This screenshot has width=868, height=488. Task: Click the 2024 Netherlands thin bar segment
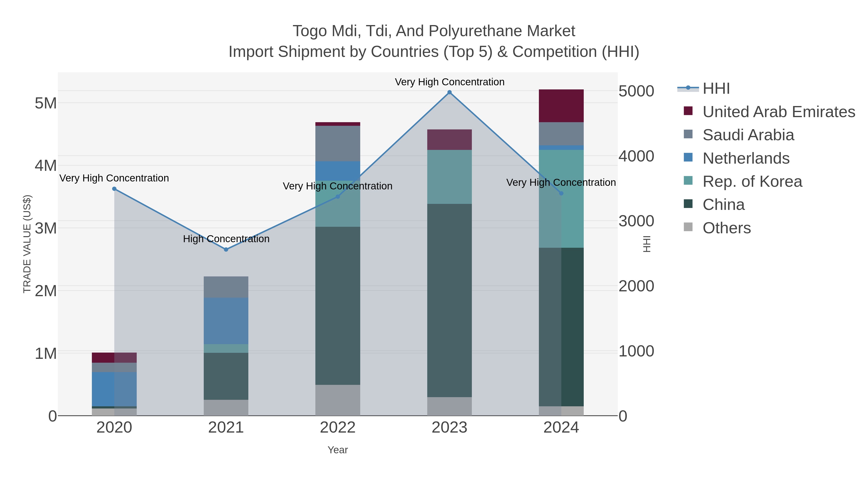point(561,147)
